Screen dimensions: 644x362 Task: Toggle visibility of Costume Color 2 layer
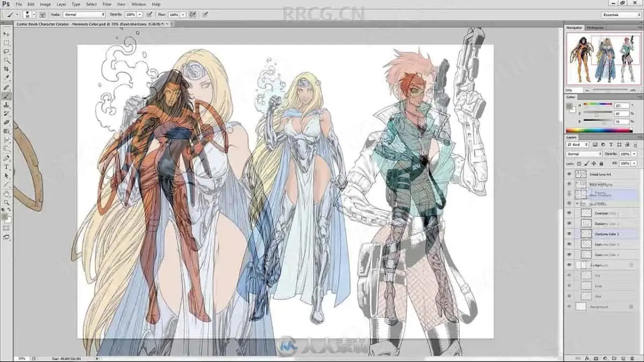click(x=569, y=244)
